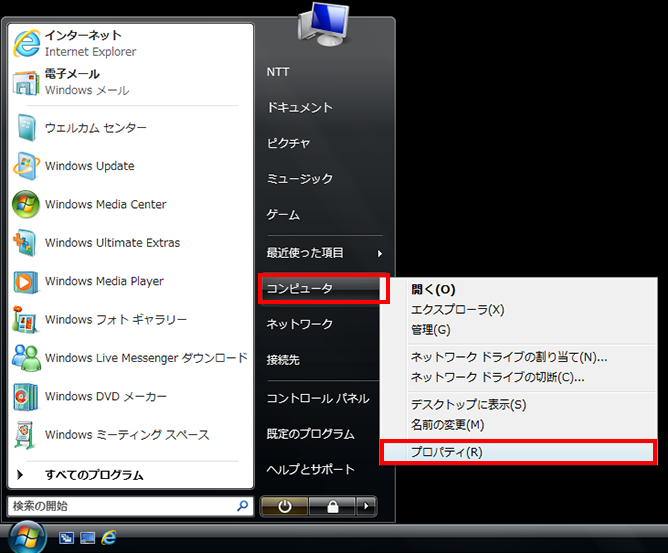Open コントロール パネル

tap(317, 398)
